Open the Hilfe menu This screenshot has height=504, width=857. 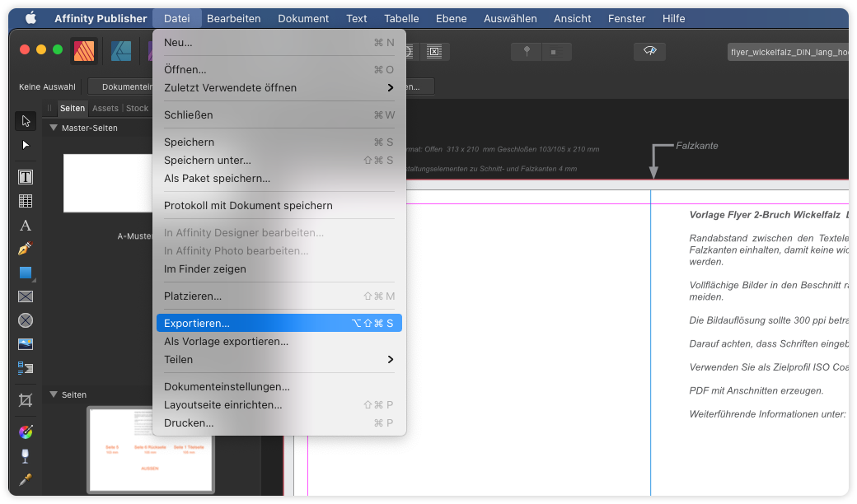pyautogui.click(x=673, y=18)
